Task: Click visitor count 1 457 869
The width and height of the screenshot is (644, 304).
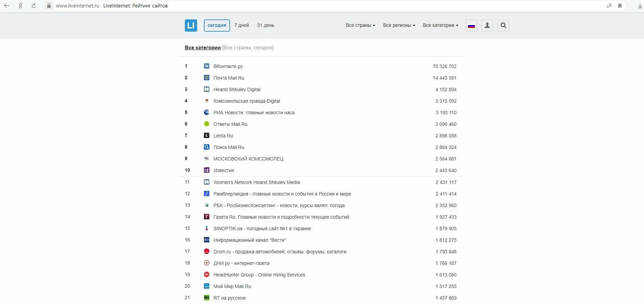Action: pos(446,298)
